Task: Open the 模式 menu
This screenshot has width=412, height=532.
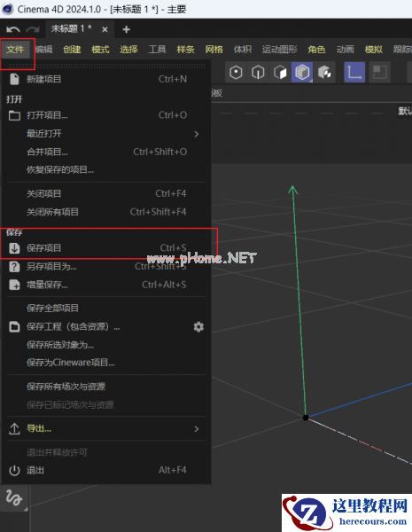Action: [101, 50]
